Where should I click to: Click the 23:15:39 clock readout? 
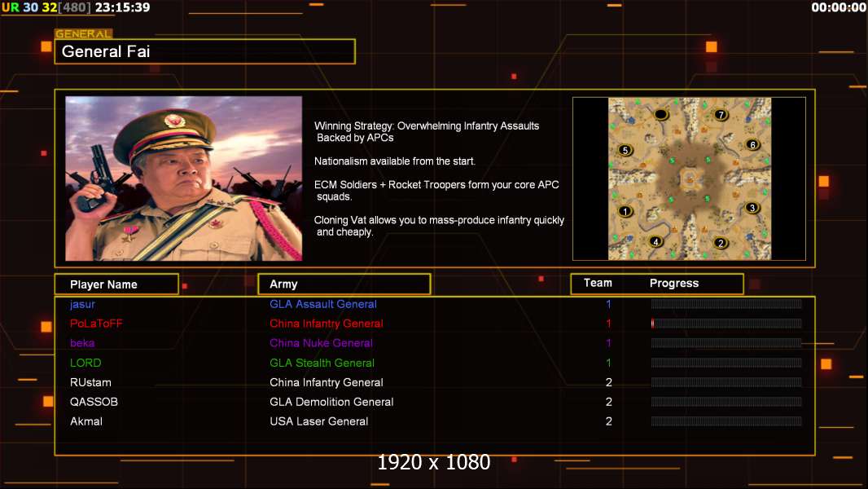point(122,7)
